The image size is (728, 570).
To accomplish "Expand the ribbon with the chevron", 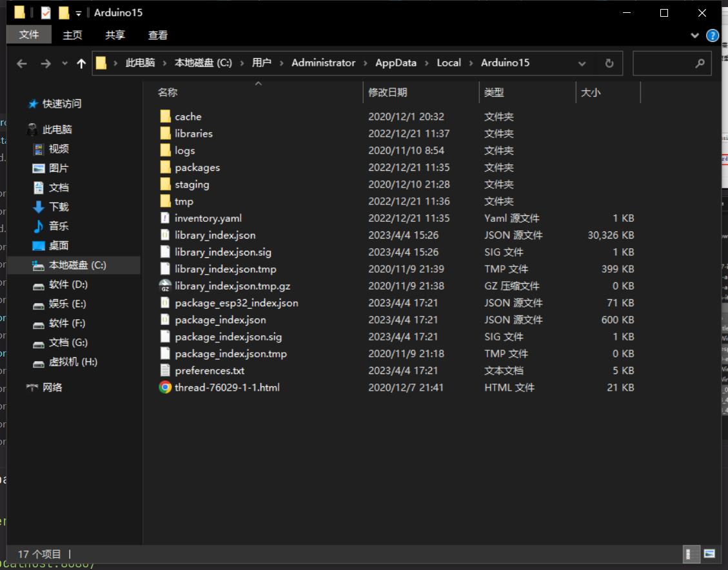I will click(695, 35).
